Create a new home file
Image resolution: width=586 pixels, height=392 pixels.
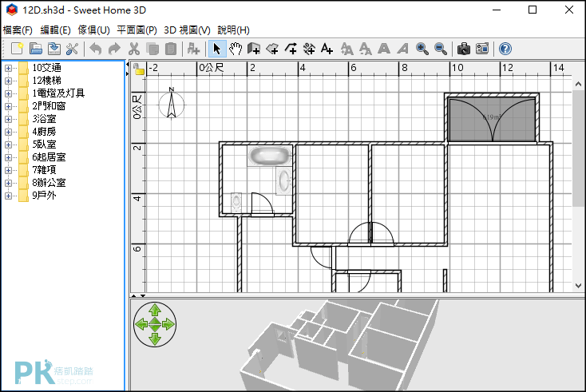[18, 49]
